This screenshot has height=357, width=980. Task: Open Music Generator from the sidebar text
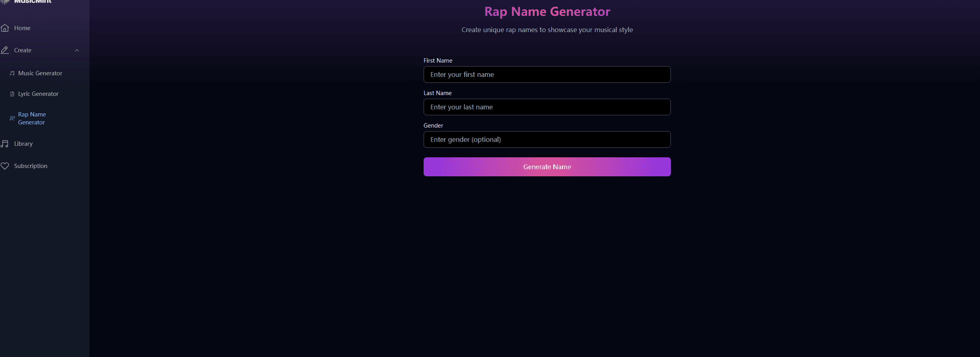click(40, 73)
